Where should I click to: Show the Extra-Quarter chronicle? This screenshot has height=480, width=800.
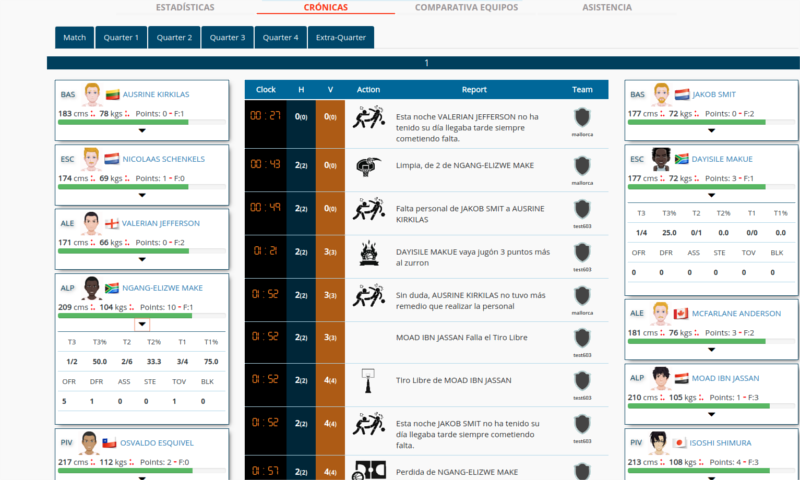340,38
